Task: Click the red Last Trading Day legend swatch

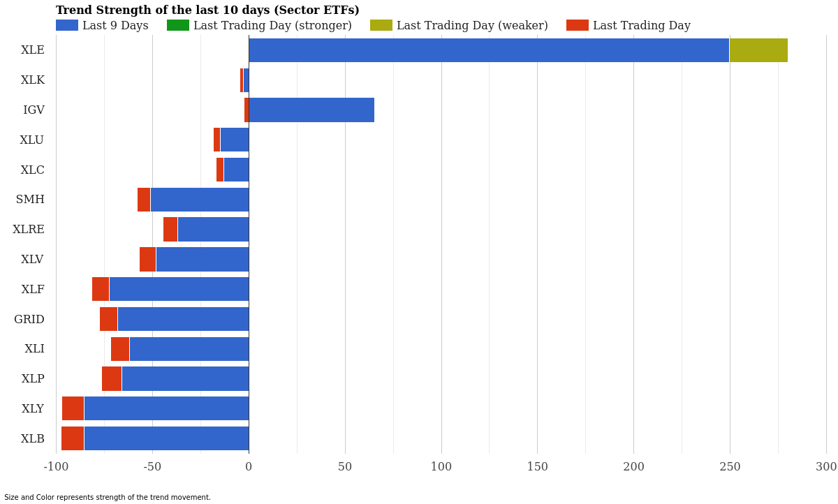Action: pos(578,25)
